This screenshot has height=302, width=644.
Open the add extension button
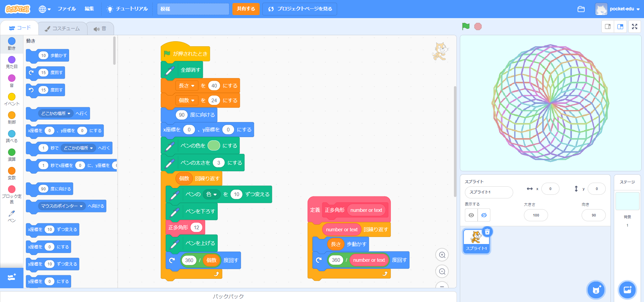point(12,278)
